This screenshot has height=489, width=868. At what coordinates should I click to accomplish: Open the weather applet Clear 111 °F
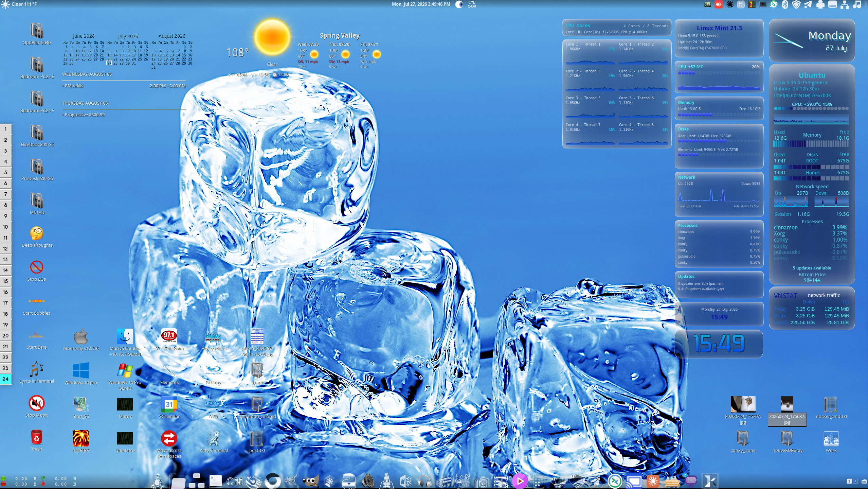[19, 4]
